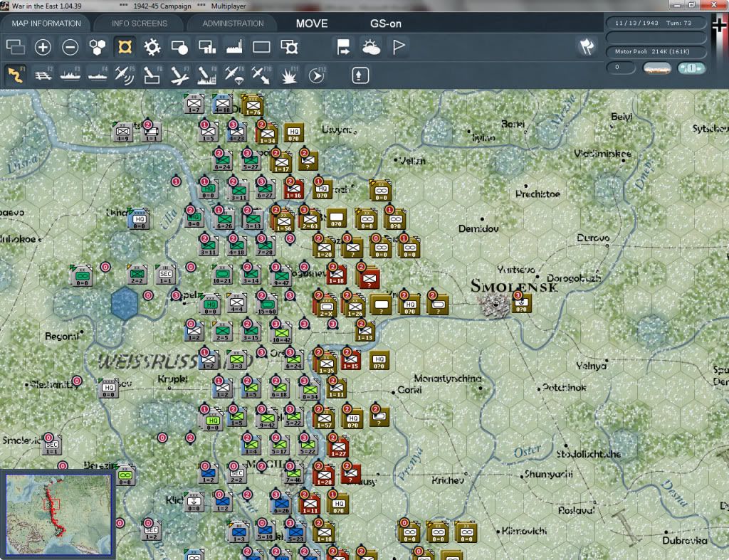Click the counter field showing 0
This screenshot has height=560, width=729.
point(620,68)
